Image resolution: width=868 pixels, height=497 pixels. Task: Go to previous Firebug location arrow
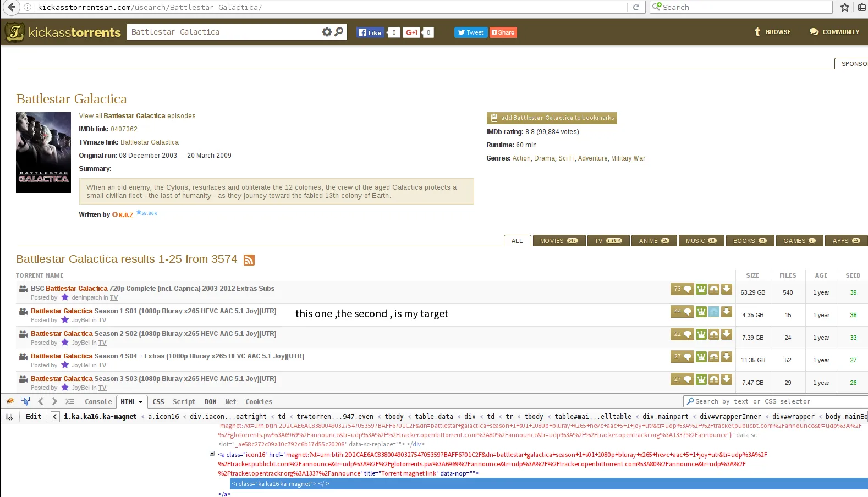coord(40,401)
